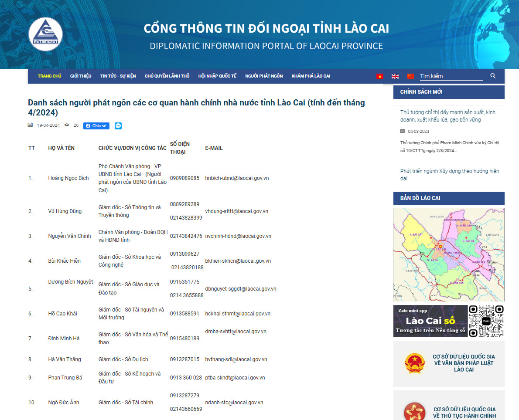Click the search magnifier icon
The height and width of the screenshot is (420, 519).
493,76
